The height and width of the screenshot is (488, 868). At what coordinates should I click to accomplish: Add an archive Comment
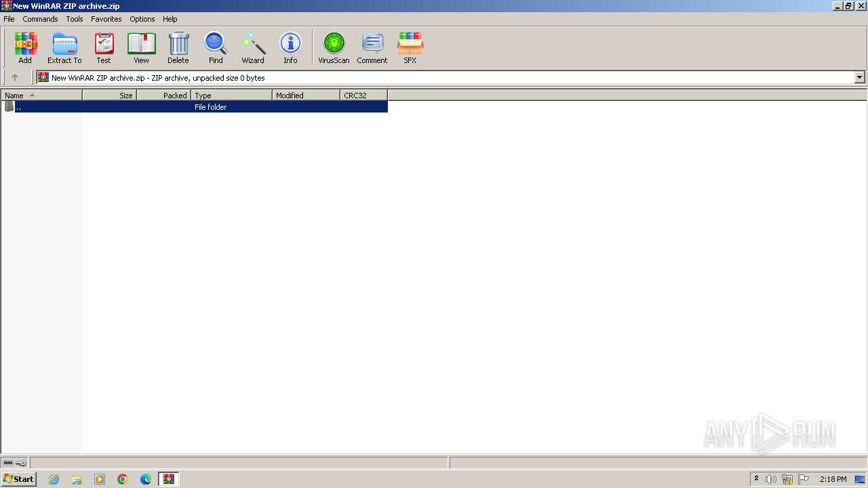tap(372, 47)
